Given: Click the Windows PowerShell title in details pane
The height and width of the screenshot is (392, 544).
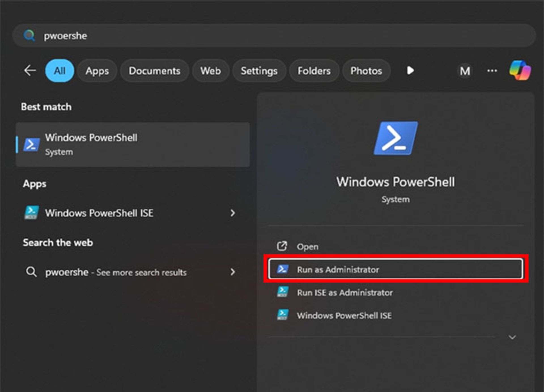Looking at the screenshot, I should coord(396,182).
